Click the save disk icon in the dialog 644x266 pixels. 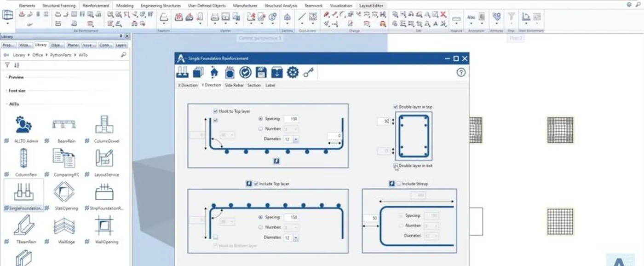click(x=261, y=72)
